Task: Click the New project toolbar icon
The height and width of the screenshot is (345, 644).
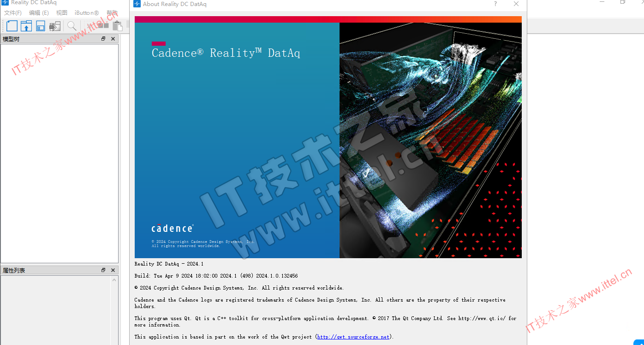Action: pos(12,26)
